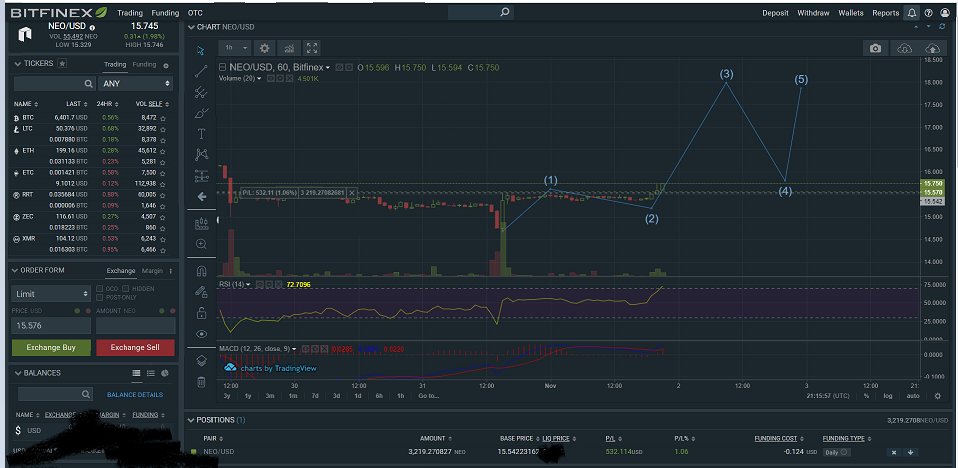Take a chart snapshot with camera icon

click(x=876, y=48)
